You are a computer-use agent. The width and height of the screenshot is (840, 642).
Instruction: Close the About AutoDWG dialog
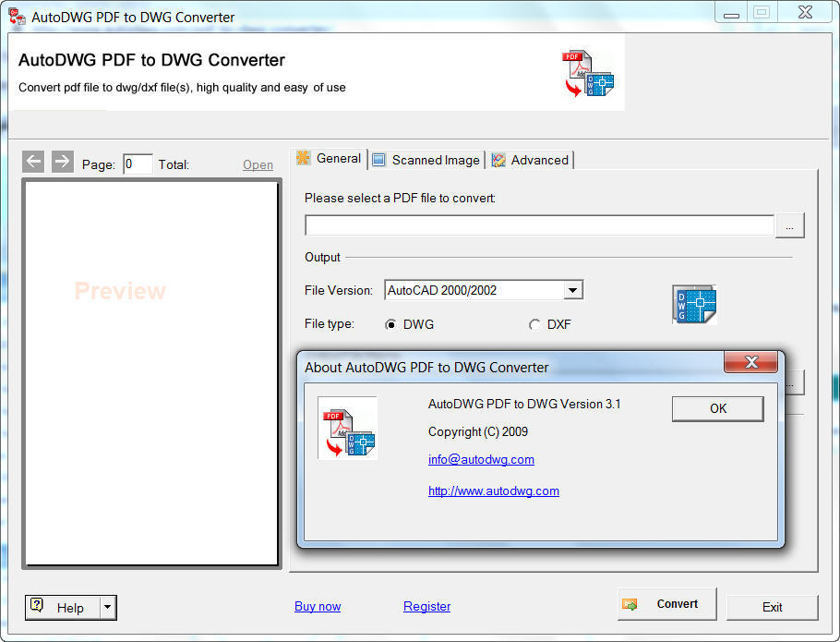pyautogui.click(x=751, y=362)
